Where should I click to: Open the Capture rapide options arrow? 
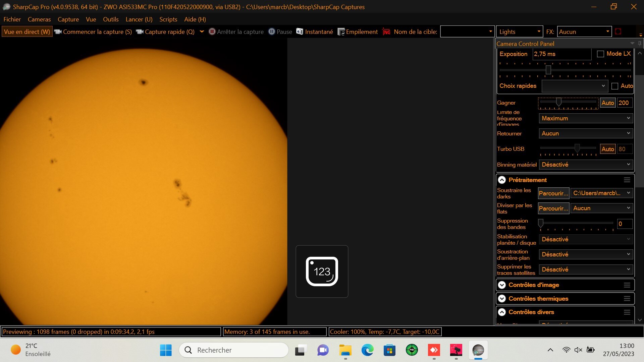click(202, 32)
